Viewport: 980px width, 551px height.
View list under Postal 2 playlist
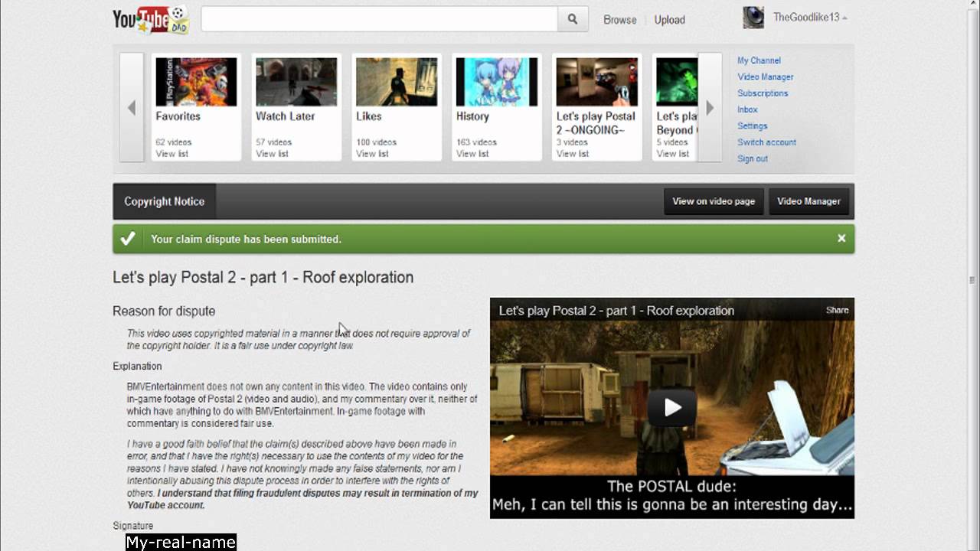573,154
